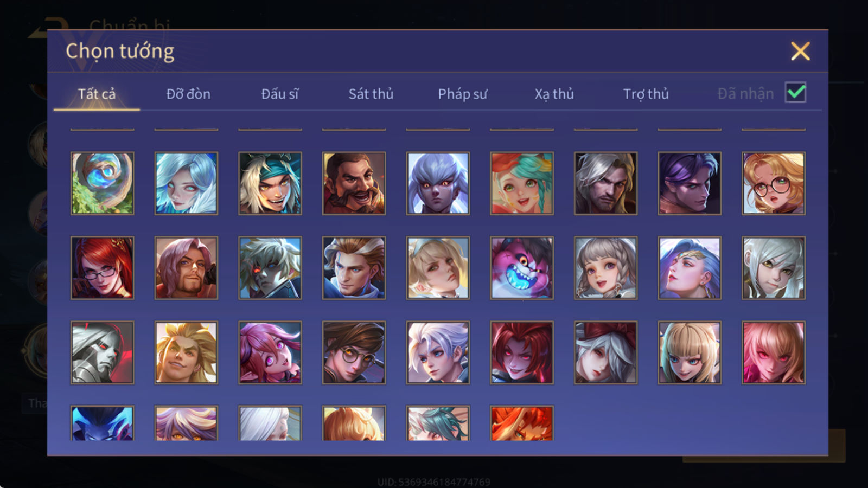This screenshot has height=488, width=868.
Task: Close the Chọn tướng dialog
Action: pyautogui.click(x=800, y=51)
